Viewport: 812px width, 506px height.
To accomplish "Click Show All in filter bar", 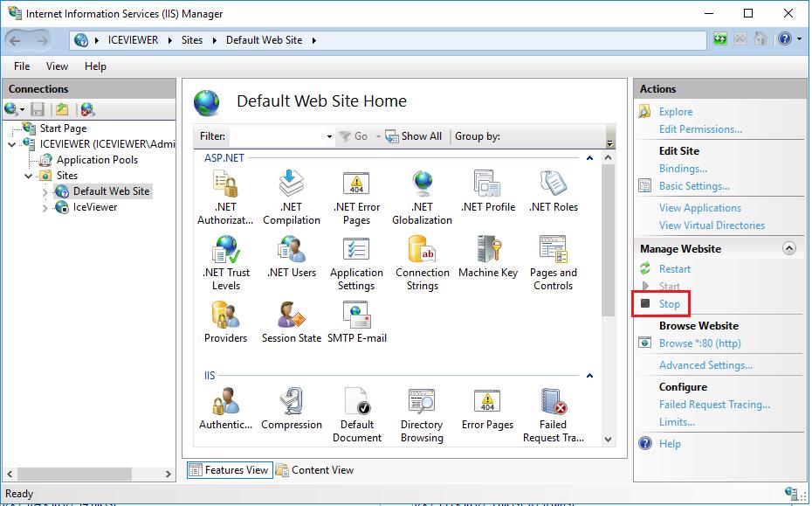I will [413, 136].
